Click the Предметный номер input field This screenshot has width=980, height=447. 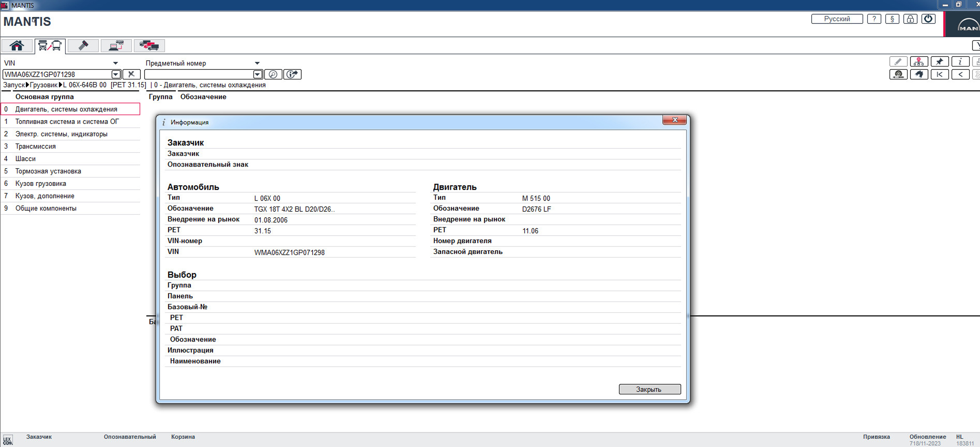pos(199,74)
